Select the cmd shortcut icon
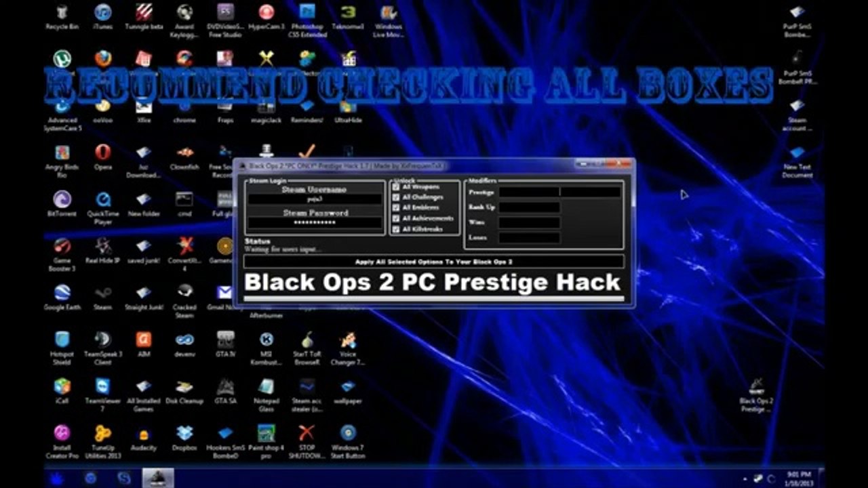The height and width of the screenshot is (488, 868). pyautogui.click(x=184, y=204)
